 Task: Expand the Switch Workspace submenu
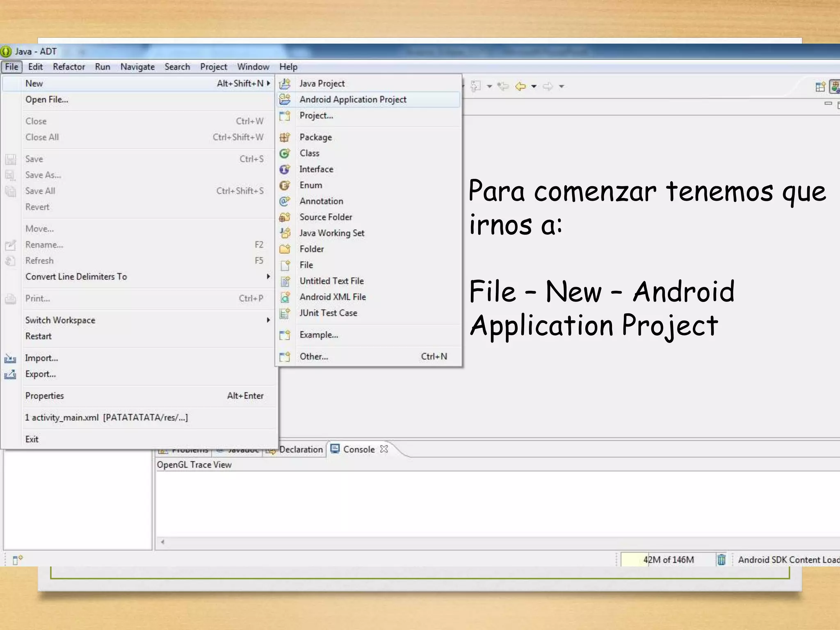point(268,320)
